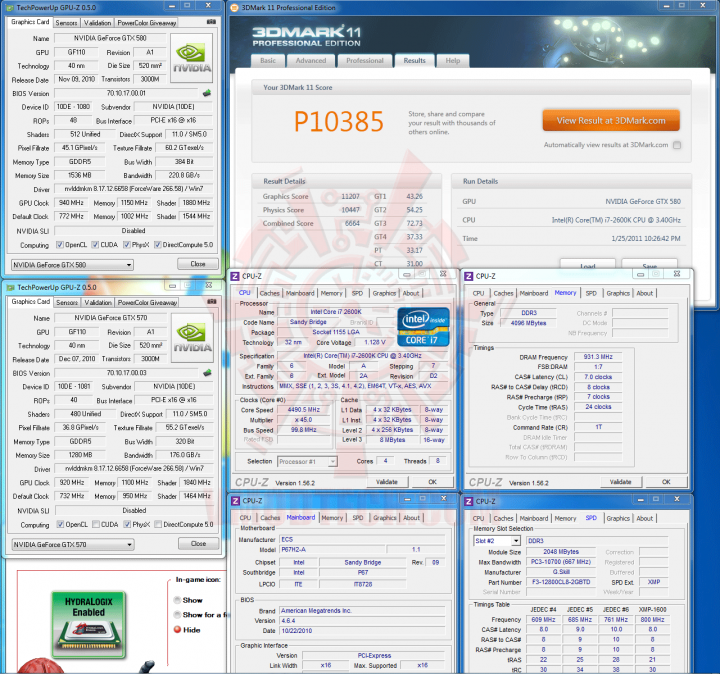
Task: Toggle OpenCL checkbox in GTX 580 GPU-Z
Action: pyautogui.click(x=60, y=245)
